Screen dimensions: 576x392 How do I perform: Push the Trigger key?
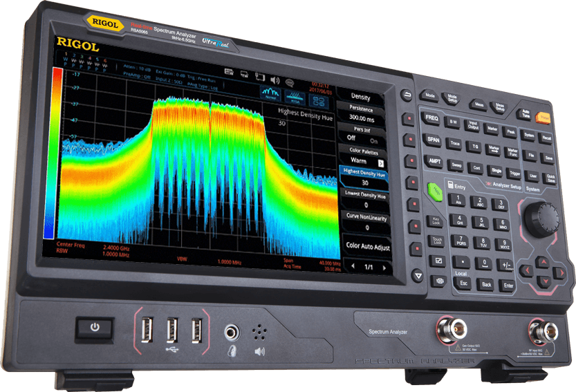click(515, 174)
